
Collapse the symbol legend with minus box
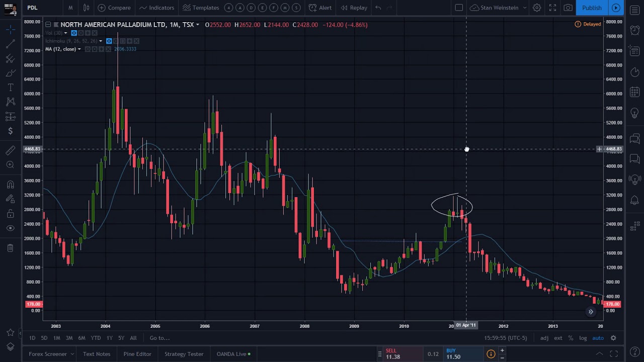click(48, 25)
